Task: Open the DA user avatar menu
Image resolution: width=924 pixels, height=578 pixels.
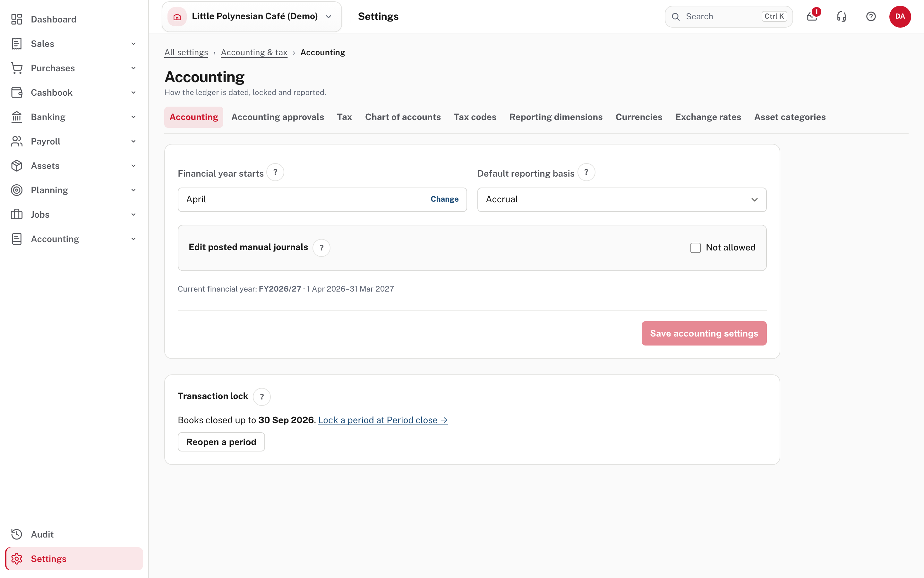Action: (900, 16)
